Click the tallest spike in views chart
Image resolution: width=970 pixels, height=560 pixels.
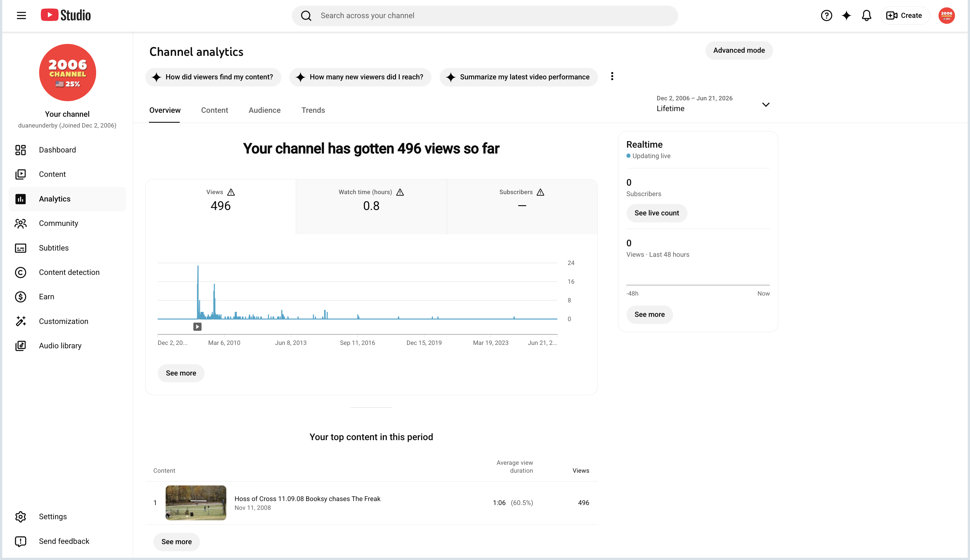[x=198, y=292]
